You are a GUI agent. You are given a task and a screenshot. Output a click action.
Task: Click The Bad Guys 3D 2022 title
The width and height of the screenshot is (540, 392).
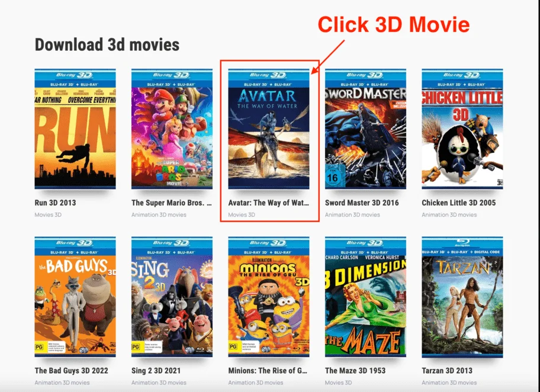click(x=71, y=371)
